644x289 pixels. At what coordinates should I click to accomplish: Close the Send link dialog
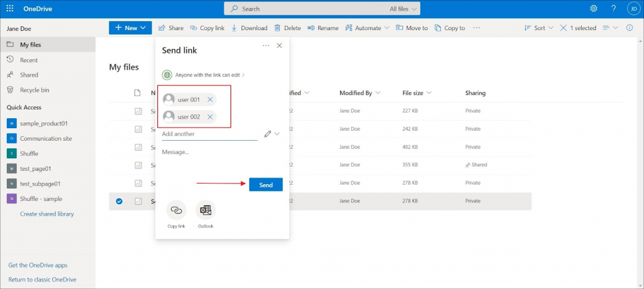coord(279,46)
